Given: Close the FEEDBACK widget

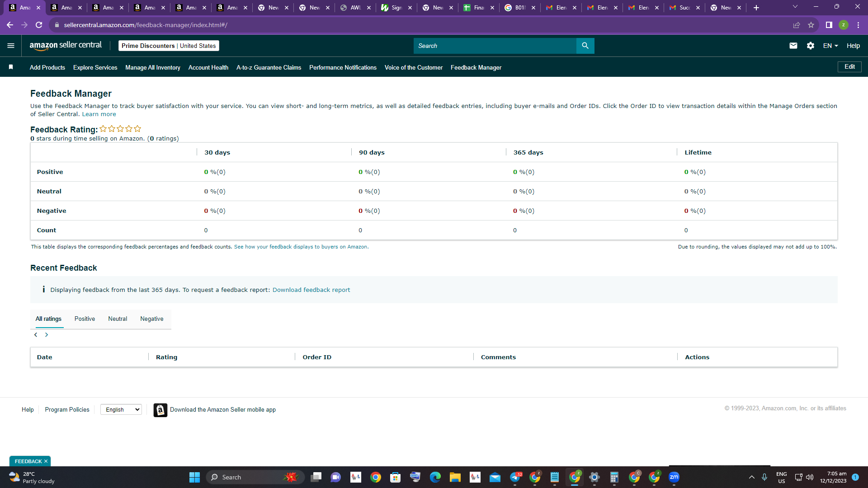Looking at the screenshot, I should click(x=46, y=461).
